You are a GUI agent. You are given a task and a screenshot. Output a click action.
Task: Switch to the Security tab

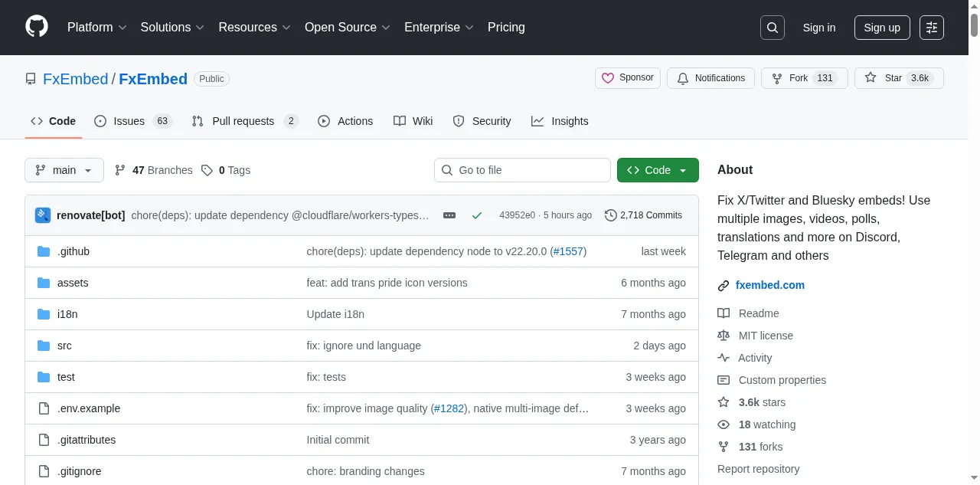[x=482, y=121]
